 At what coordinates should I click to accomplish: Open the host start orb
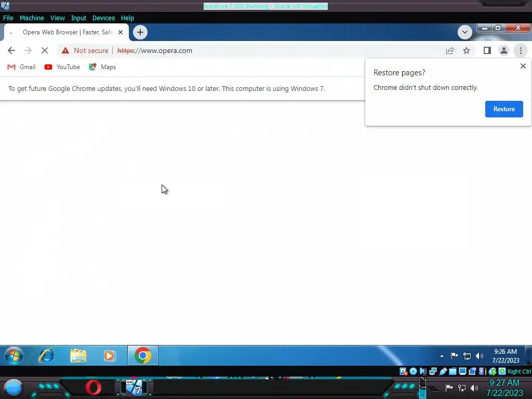[x=13, y=388]
